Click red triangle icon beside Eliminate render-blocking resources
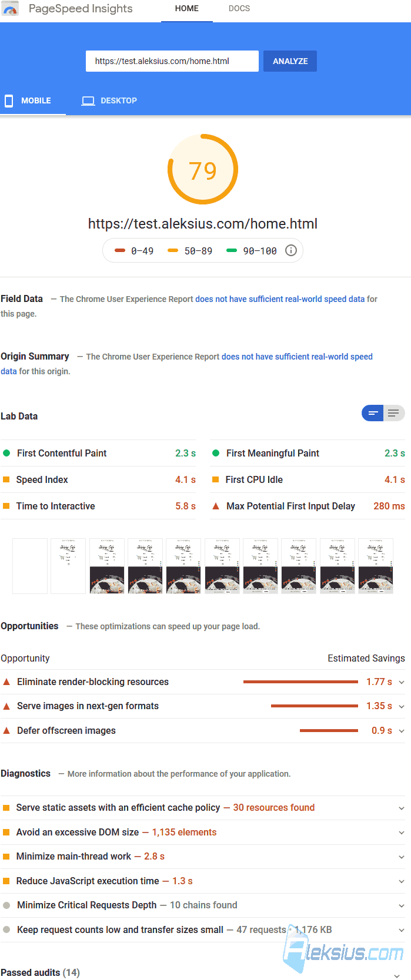Image resolution: width=411 pixels, height=980 pixels. (x=6, y=682)
